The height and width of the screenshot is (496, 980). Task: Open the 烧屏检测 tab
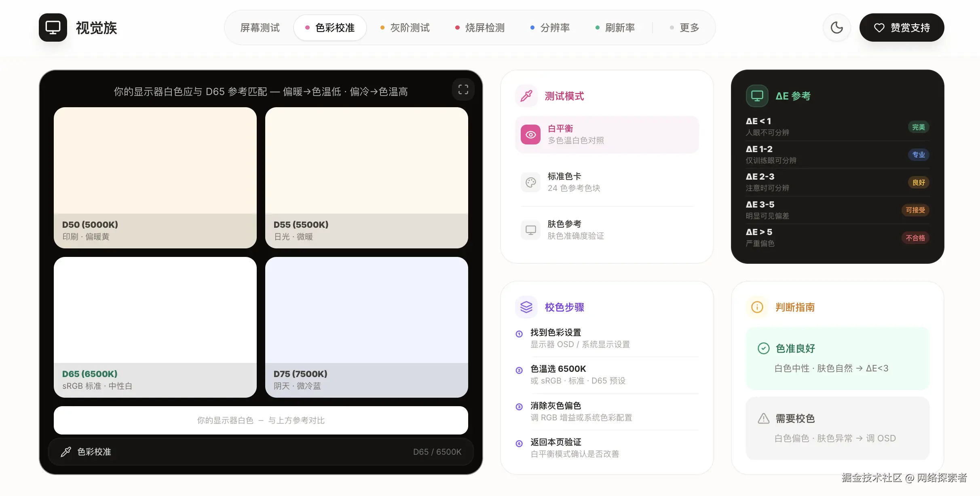coord(480,28)
